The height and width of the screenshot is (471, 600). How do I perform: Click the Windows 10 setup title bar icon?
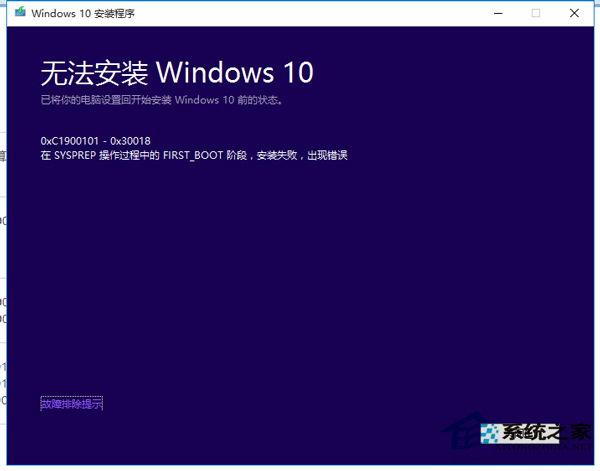tap(20, 12)
